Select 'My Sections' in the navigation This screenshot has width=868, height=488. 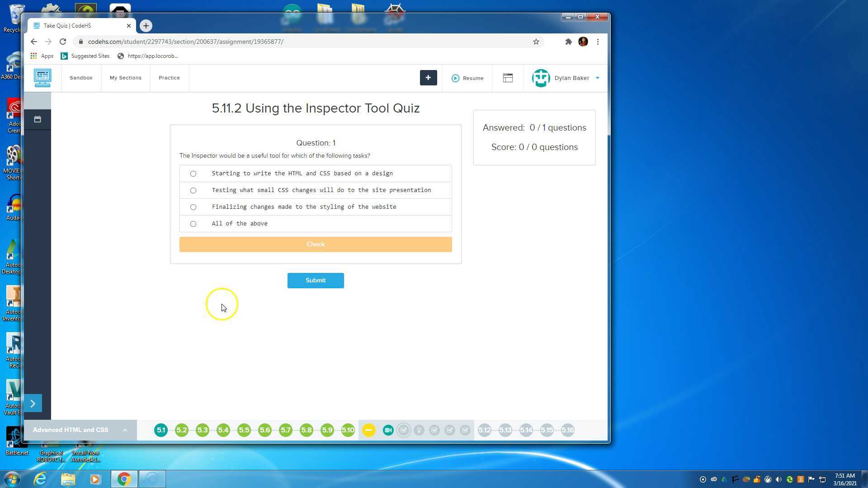[125, 78]
